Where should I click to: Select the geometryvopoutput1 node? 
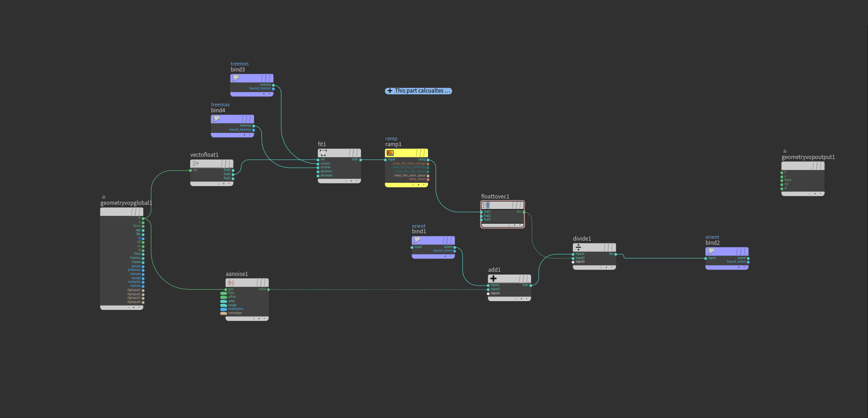pyautogui.click(x=803, y=165)
